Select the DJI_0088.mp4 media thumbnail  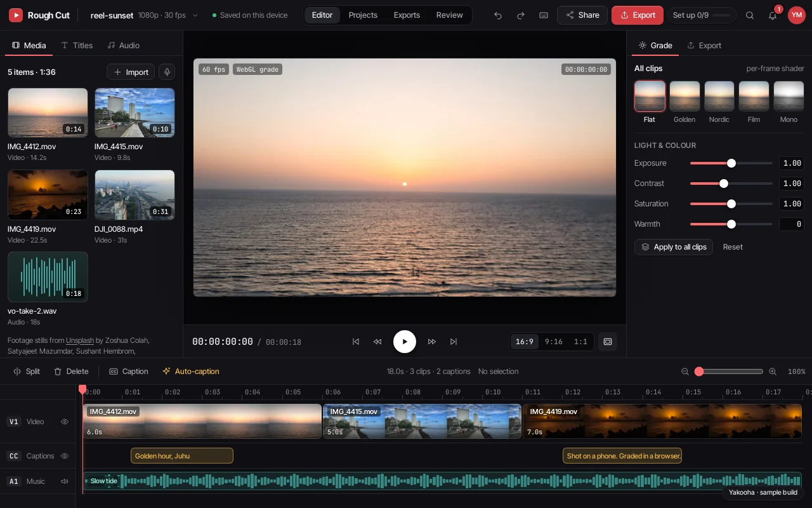click(x=134, y=194)
